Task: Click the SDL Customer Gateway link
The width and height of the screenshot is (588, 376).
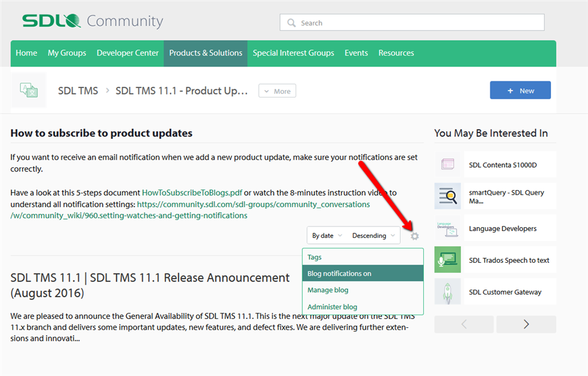Action: click(505, 292)
